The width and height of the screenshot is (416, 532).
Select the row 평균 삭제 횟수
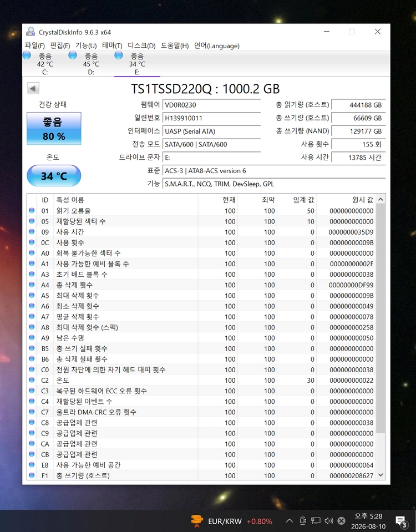point(201,317)
